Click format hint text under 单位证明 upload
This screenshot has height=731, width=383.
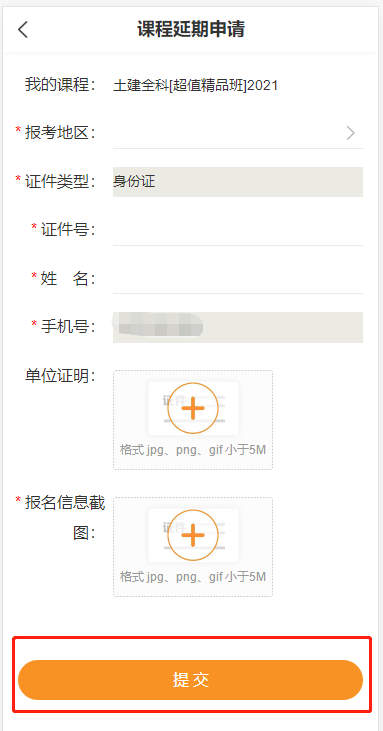[x=193, y=450]
